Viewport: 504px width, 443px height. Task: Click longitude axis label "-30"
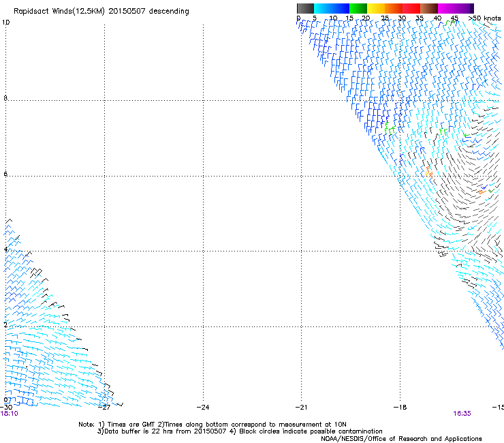pyautogui.click(x=6, y=408)
